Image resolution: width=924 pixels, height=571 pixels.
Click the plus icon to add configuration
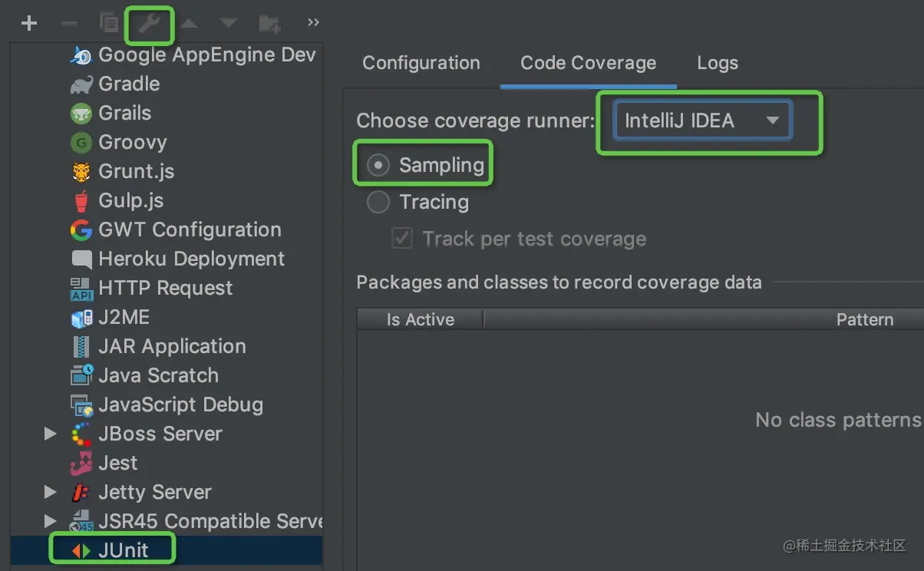29,23
